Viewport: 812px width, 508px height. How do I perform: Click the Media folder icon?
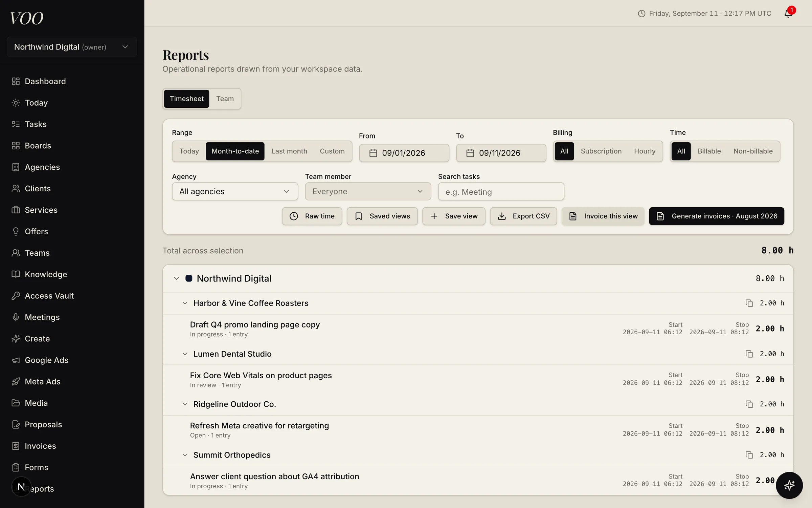(16, 403)
